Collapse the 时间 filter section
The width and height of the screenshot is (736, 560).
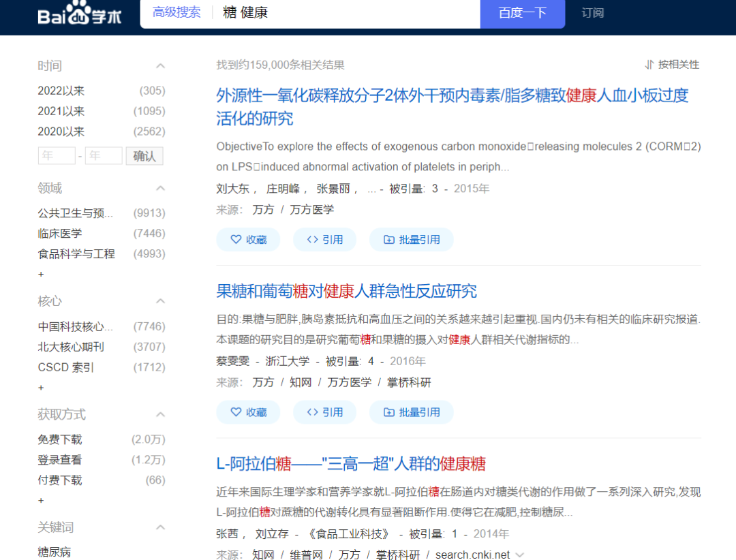161,66
